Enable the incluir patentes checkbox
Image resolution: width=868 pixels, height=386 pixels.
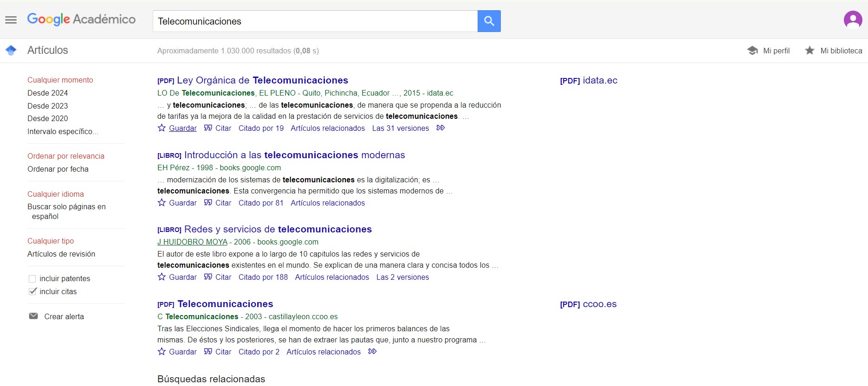[x=32, y=278]
